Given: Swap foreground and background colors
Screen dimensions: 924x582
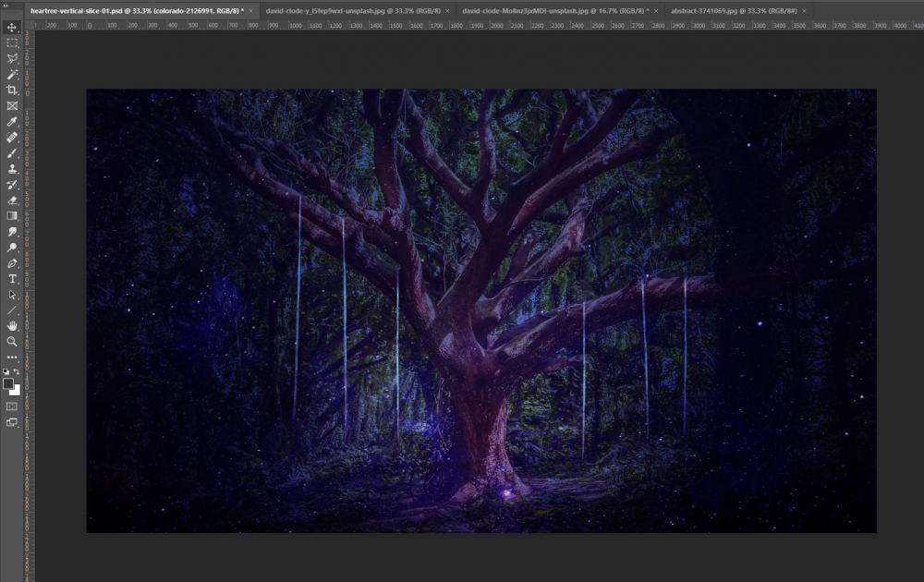Looking at the screenshot, I should [x=17, y=371].
